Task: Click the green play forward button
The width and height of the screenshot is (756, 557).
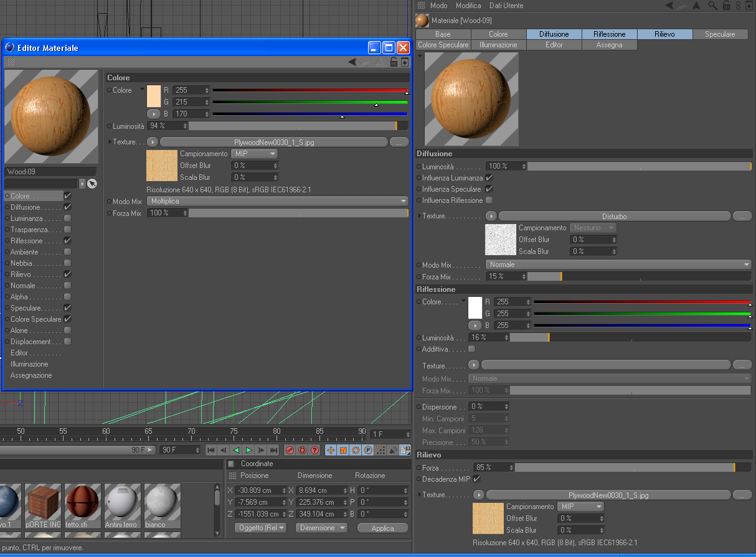Action: [x=248, y=450]
